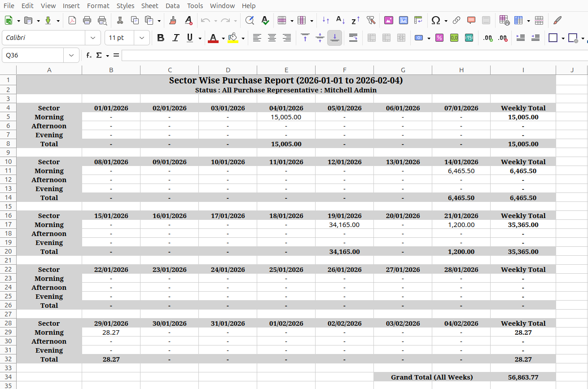The width and height of the screenshot is (588, 389).
Task: Toggle Align Left
Action: [257, 38]
